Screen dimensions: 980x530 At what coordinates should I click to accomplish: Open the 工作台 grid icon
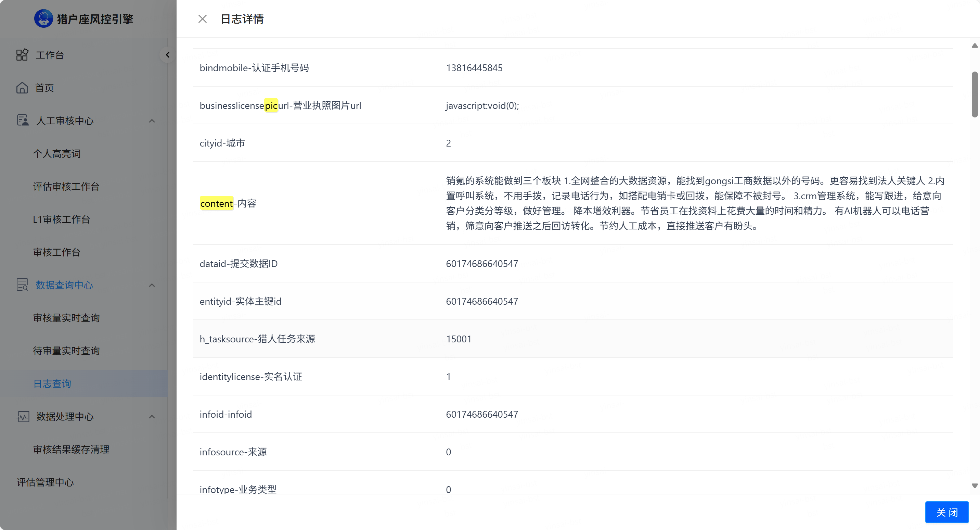tap(22, 55)
